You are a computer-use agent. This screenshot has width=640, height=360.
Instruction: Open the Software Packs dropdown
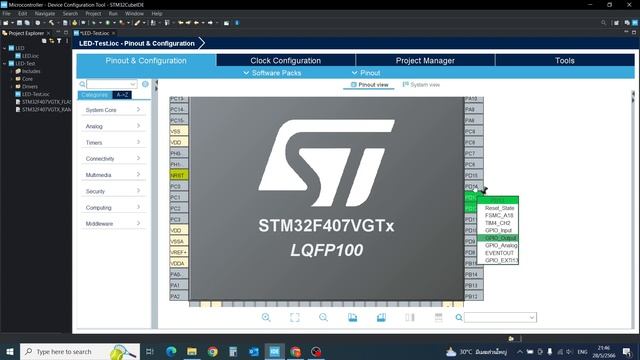(272, 73)
